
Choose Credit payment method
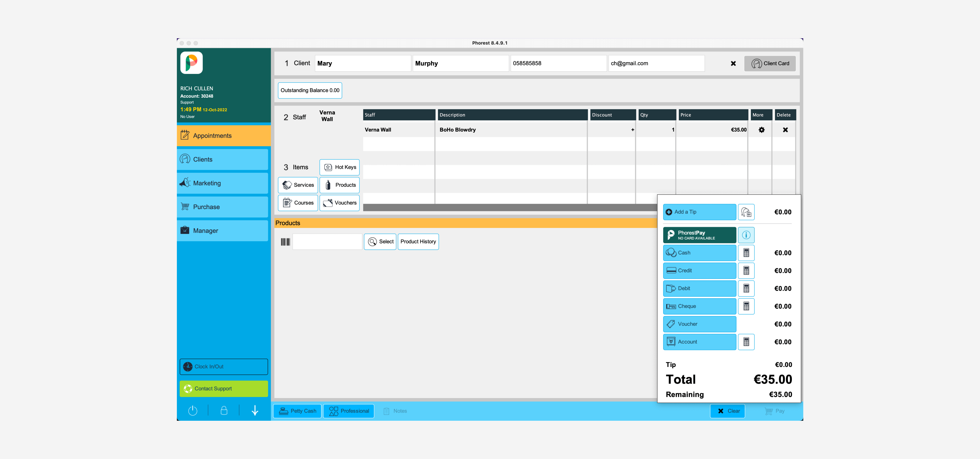(x=700, y=271)
